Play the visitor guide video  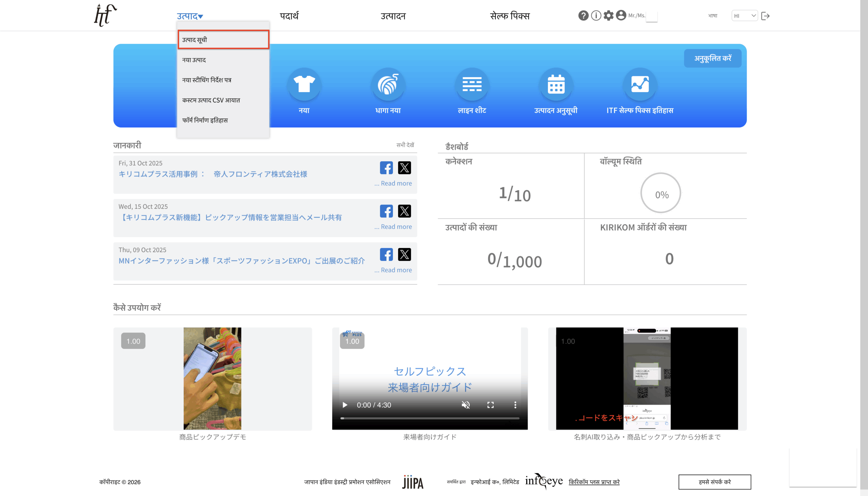(x=345, y=405)
